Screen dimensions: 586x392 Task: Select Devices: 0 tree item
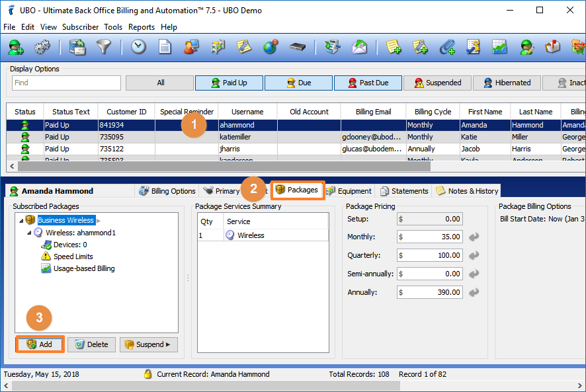point(70,245)
